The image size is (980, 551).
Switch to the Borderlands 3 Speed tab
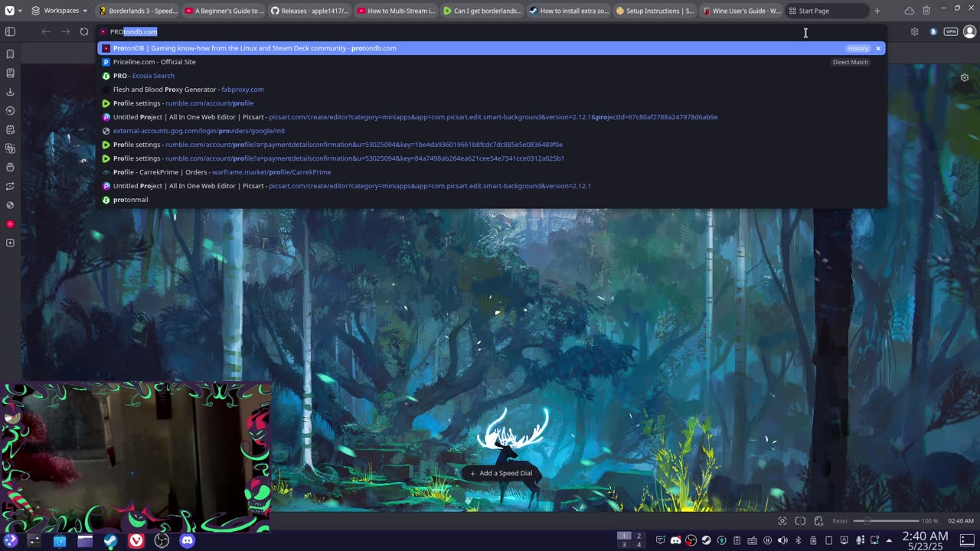click(138, 11)
